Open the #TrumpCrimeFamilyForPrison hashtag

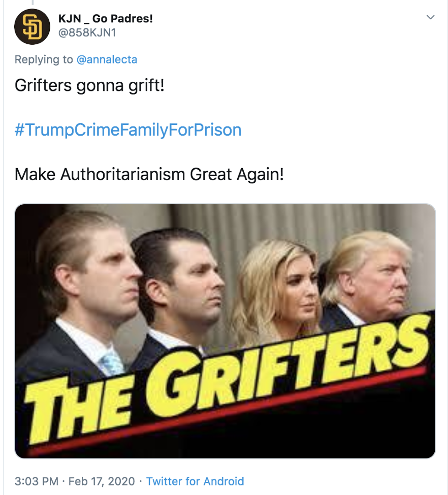[x=128, y=130]
